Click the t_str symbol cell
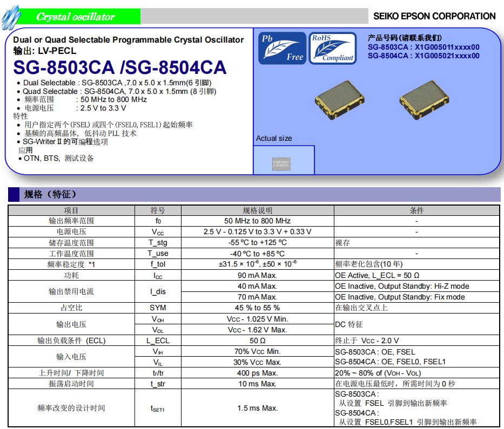504x429 pixels. [x=158, y=384]
